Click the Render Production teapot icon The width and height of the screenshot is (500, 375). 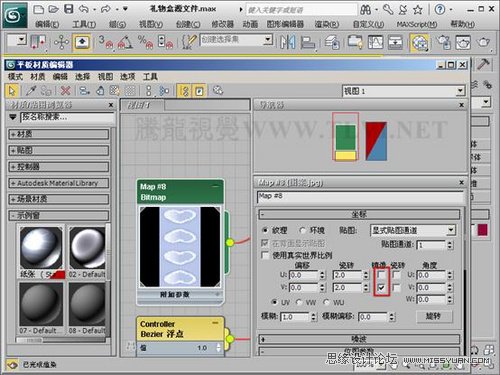coord(483,42)
